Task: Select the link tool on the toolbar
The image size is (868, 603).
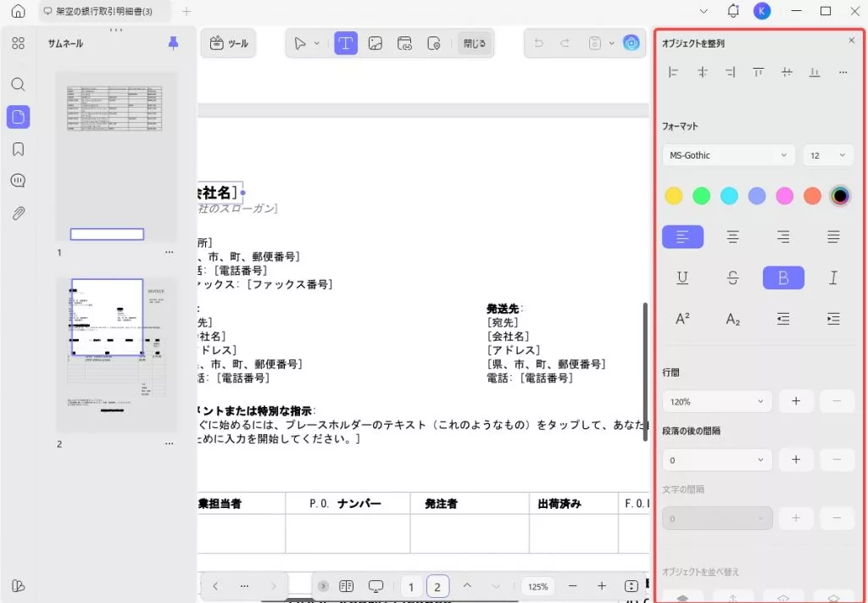Action: point(404,42)
